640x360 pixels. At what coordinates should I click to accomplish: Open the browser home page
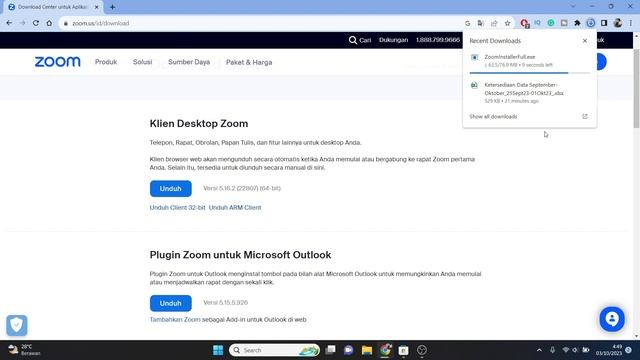pyautogui.click(x=49, y=23)
